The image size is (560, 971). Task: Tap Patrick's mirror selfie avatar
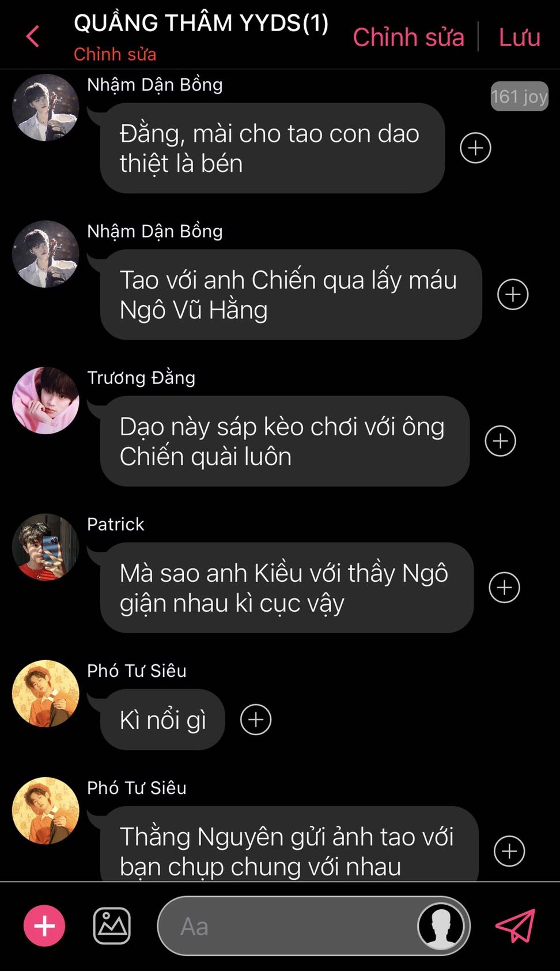click(x=46, y=547)
